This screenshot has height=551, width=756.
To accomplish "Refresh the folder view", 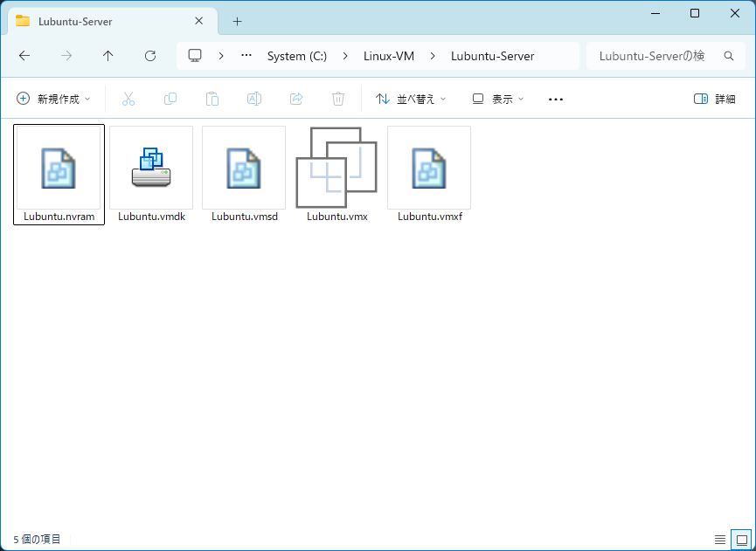I will coord(149,55).
